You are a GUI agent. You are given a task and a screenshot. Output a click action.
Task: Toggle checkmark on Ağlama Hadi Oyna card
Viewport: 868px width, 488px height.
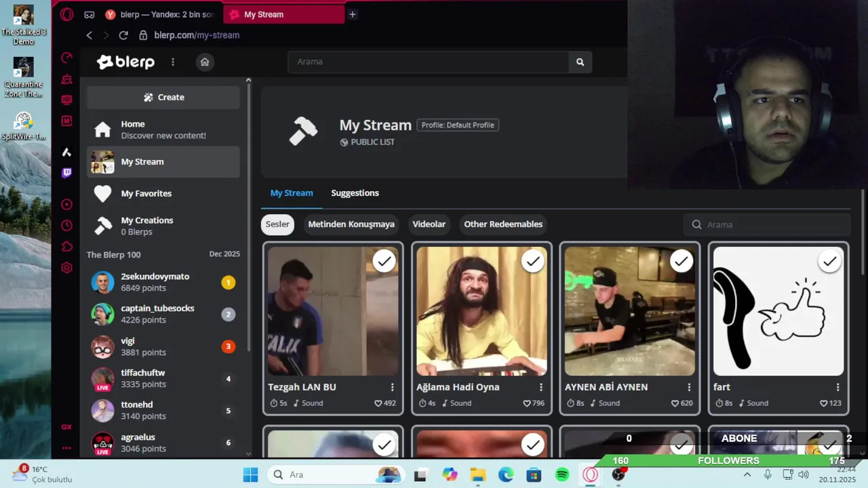coord(533,261)
